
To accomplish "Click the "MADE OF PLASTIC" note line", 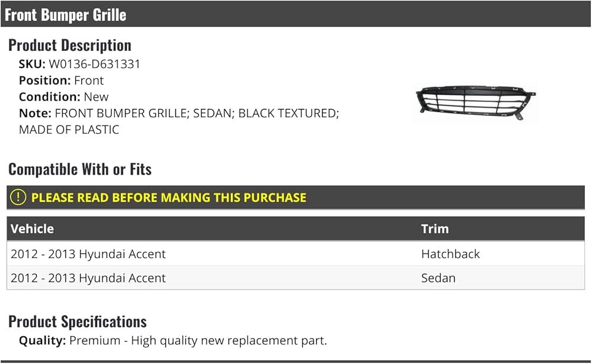I will [x=69, y=130].
